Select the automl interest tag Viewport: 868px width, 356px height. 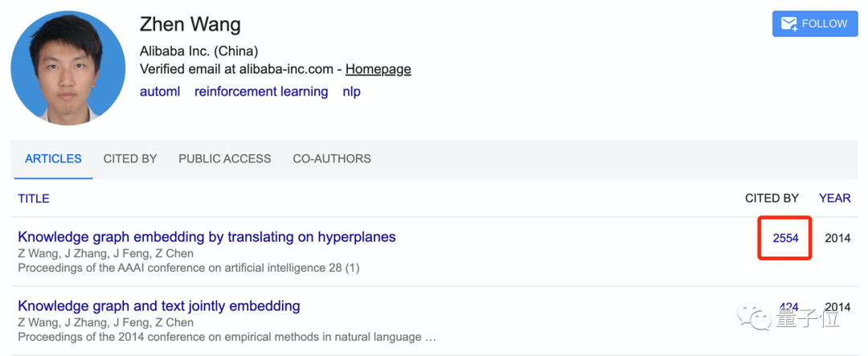[x=160, y=92]
